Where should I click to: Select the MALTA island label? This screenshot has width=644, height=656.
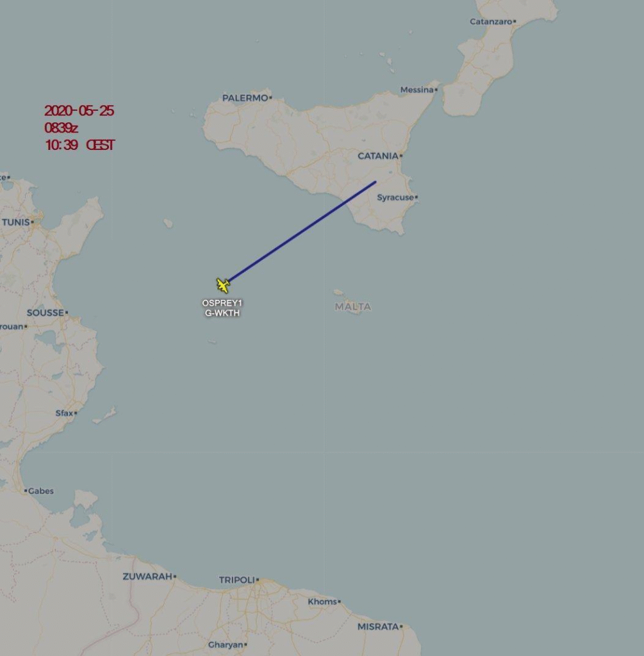tap(352, 307)
